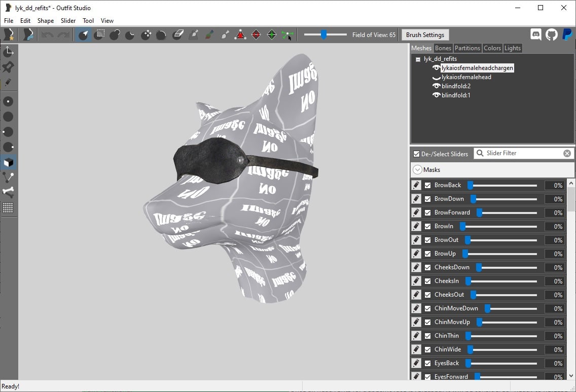The image size is (576, 392).
Task: Collapse the Masks section chevron
Action: (x=417, y=170)
